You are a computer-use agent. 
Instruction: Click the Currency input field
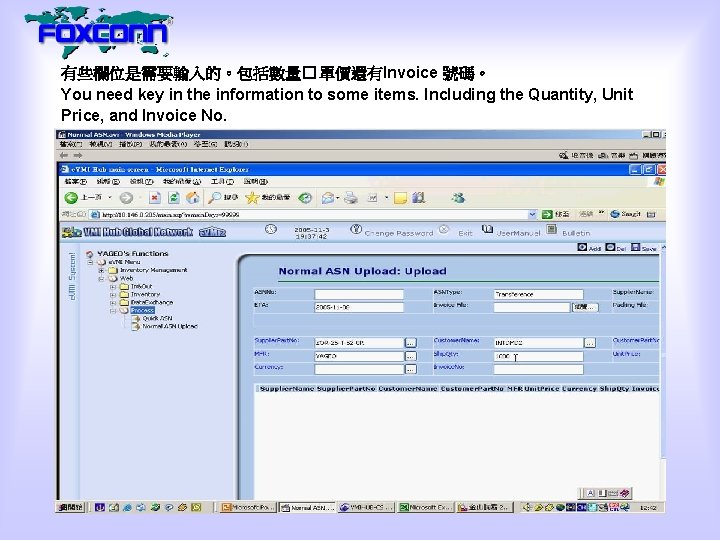point(359,369)
